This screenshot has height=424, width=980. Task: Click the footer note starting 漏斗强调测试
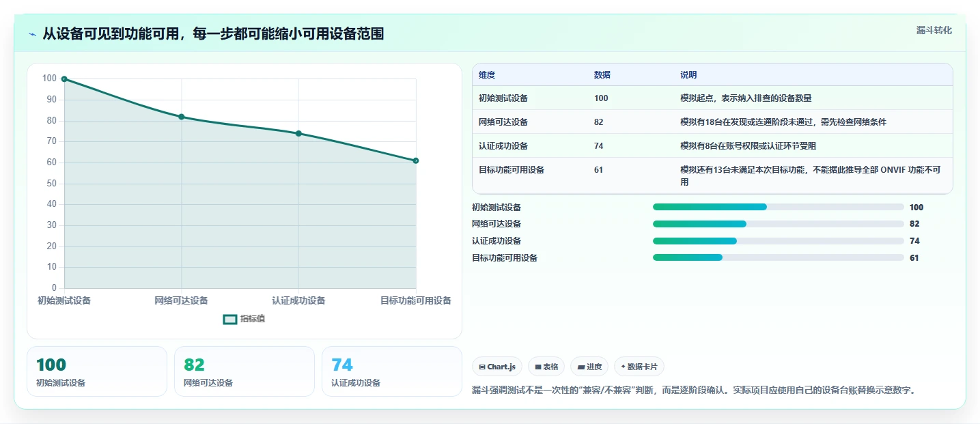[x=693, y=390]
